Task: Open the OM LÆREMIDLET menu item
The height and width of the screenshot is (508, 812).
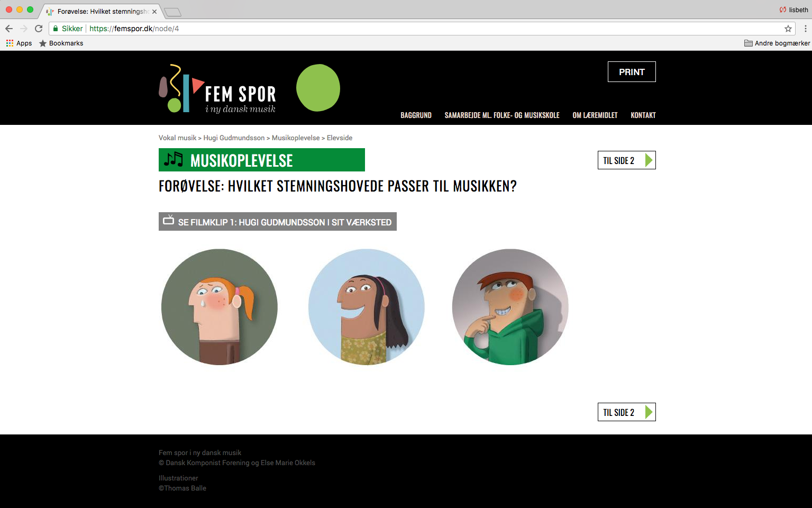Action: (595, 115)
